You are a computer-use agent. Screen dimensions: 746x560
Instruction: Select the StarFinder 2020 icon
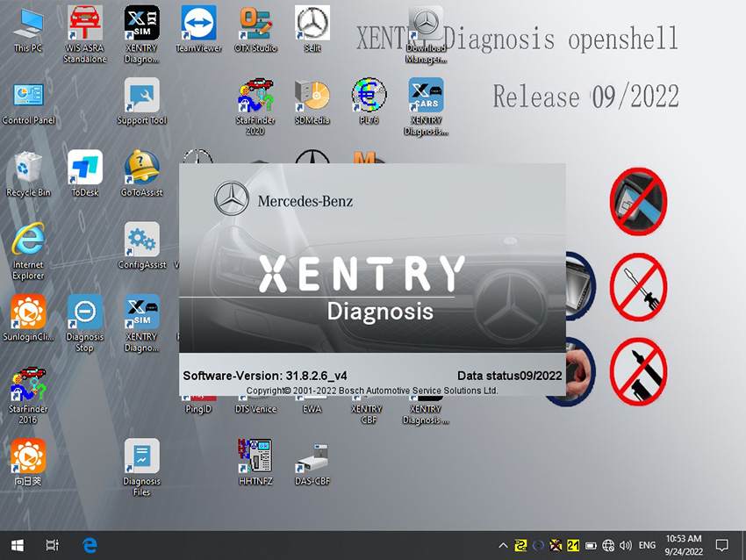[255, 106]
